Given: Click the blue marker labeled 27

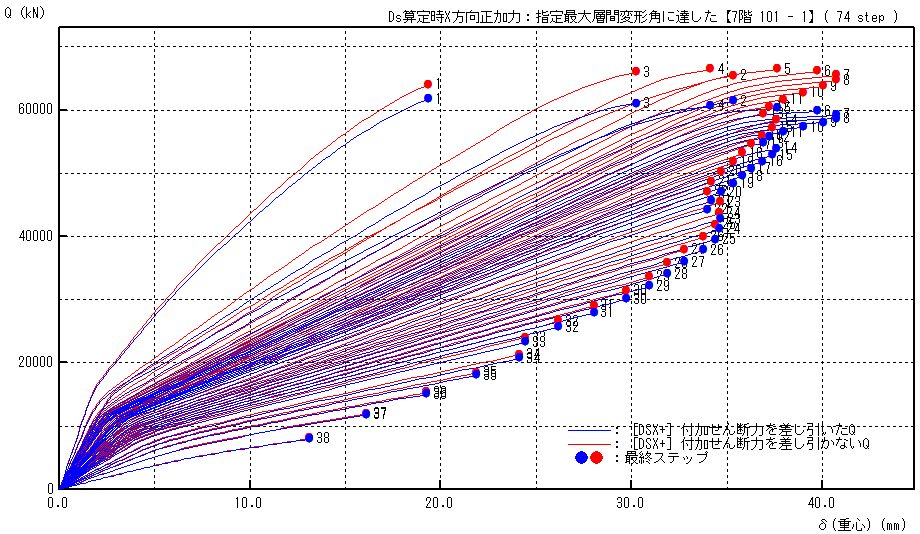Looking at the screenshot, I should coord(684,261).
